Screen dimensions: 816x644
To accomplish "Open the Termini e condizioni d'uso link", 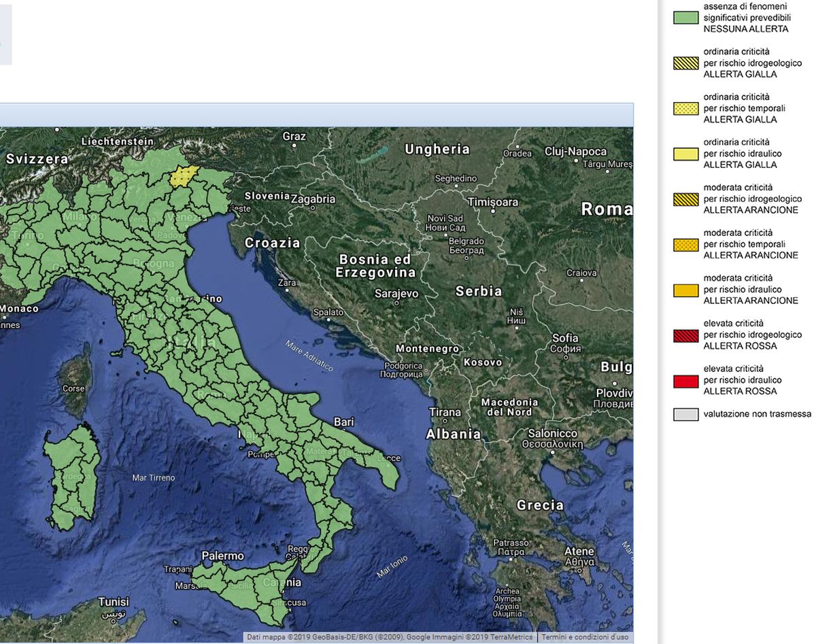I will 585,637.
